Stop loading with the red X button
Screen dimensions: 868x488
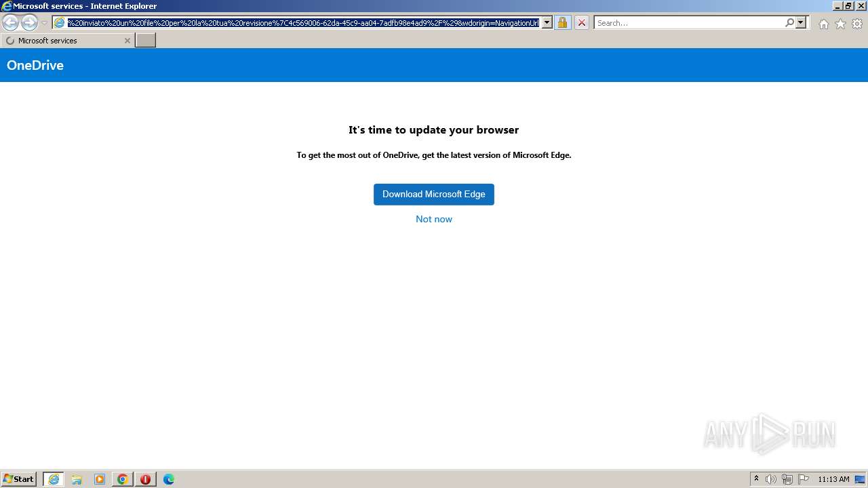tap(582, 23)
